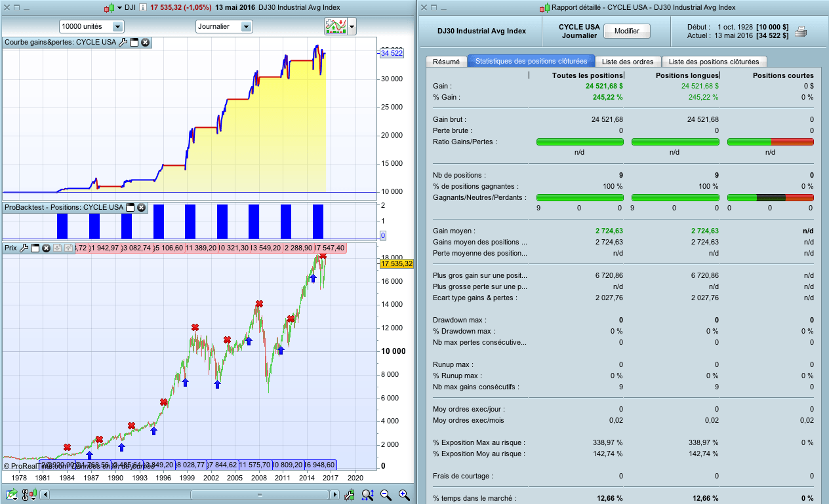Click the 16 948,60 blue price tag
The width and height of the screenshot is (829, 504).
pos(320,465)
